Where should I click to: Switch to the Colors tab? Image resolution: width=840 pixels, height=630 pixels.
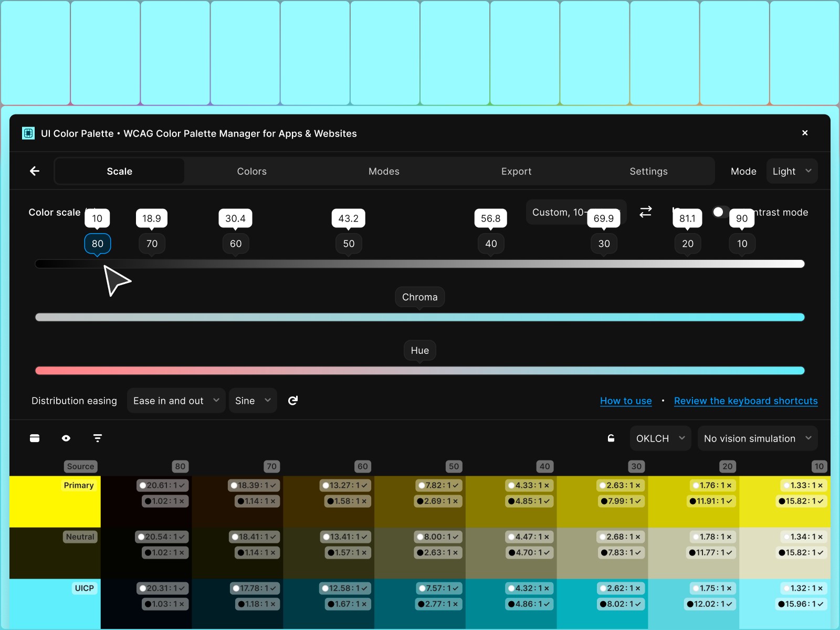coord(252,171)
